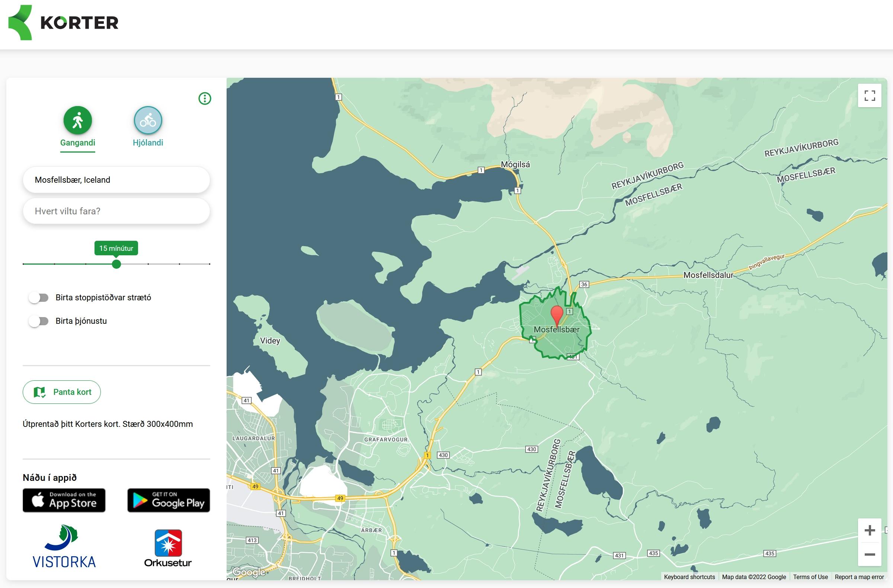The height and width of the screenshot is (588, 893).
Task: Click the Náðu í appið heading
Action: click(x=49, y=478)
